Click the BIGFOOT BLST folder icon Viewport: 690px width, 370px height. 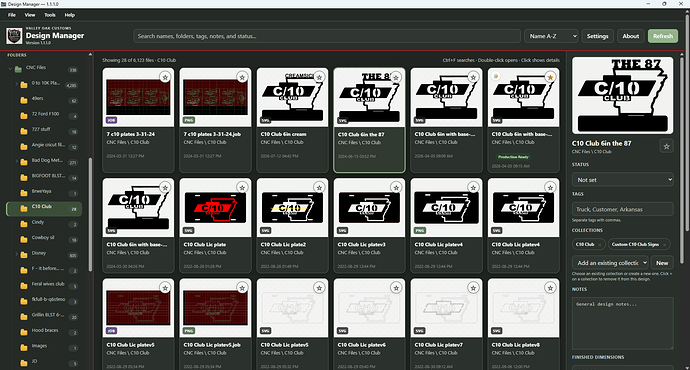(24, 177)
